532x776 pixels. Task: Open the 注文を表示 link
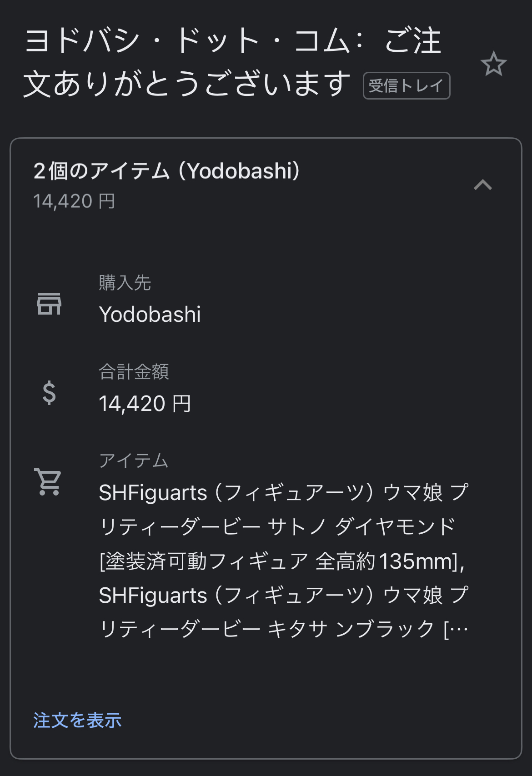tap(77, 720)
